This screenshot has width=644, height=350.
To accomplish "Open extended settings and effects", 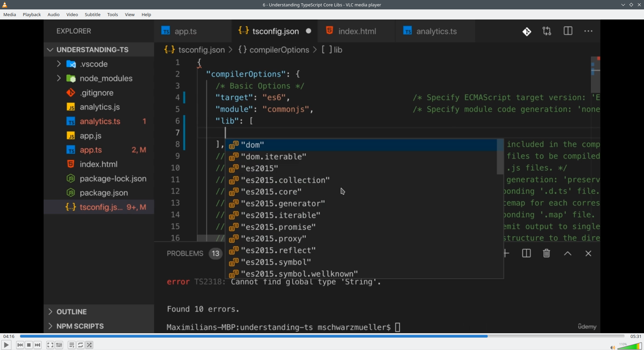I will click(59, 345).
